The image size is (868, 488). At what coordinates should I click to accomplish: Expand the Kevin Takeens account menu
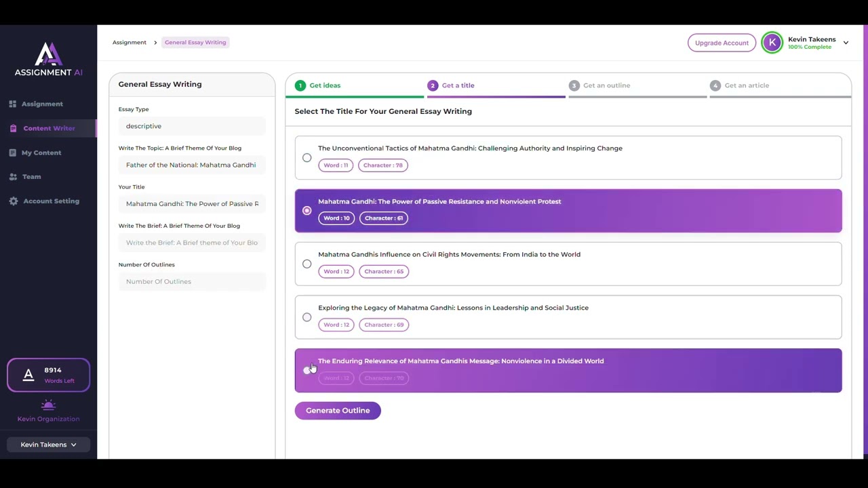[846, 42]
